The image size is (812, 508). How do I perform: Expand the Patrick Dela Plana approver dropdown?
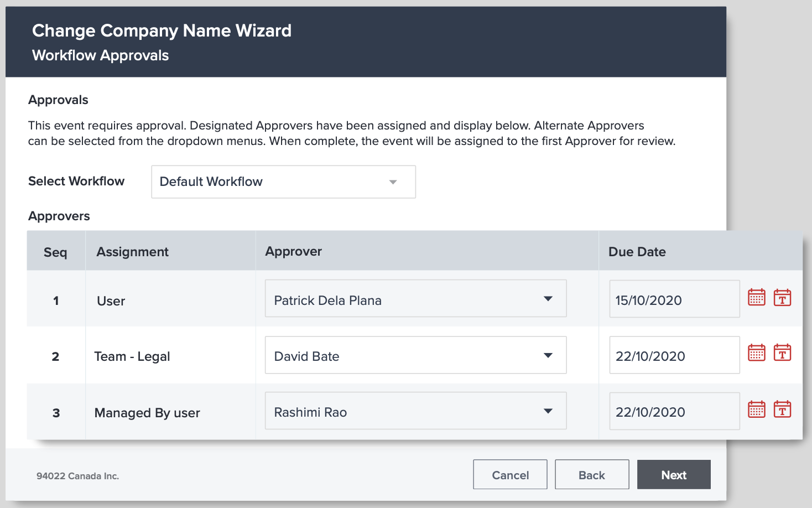coord(415,298)
